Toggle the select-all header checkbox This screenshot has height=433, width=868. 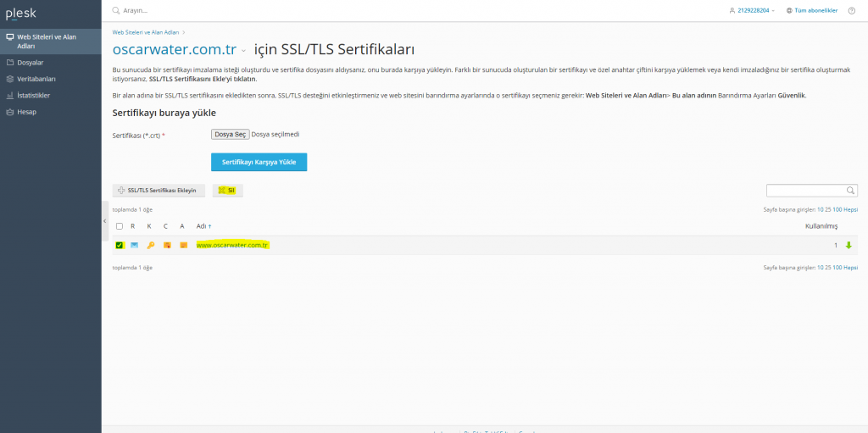pyautogui.click(x=119, y=226)
